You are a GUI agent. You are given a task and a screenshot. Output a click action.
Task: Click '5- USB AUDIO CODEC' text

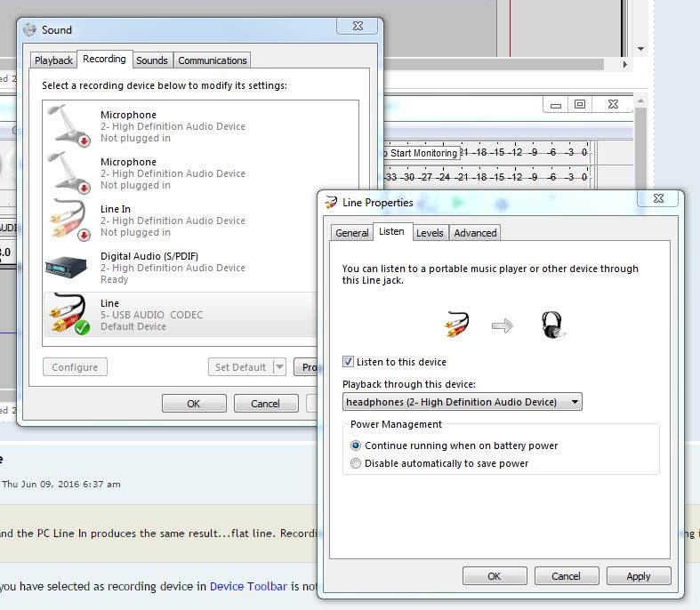pos(152,315)
